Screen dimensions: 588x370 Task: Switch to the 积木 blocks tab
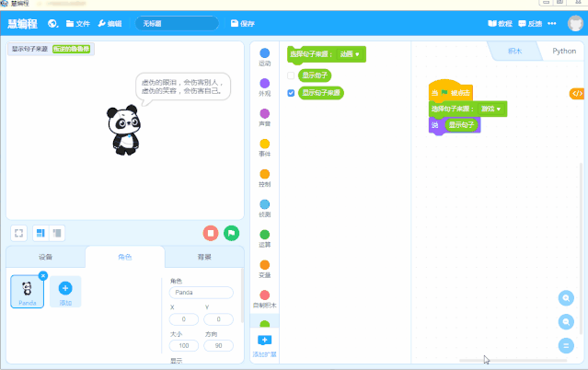point(514,51)
